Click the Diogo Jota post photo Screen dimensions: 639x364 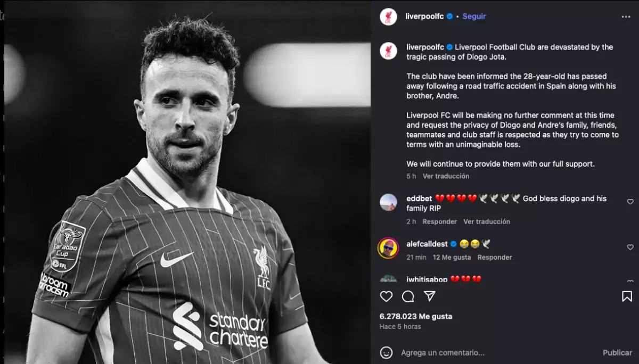click(185, 182)
